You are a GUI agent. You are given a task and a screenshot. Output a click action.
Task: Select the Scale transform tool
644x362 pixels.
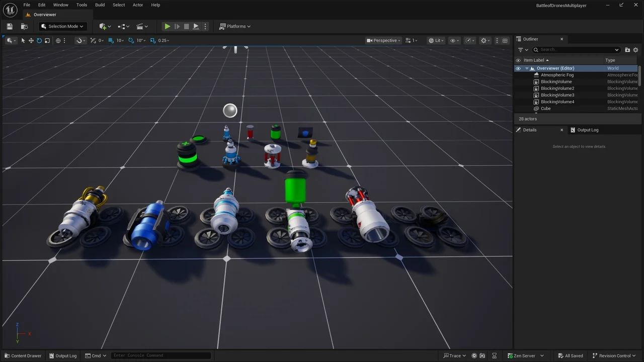tap(47, 40)
